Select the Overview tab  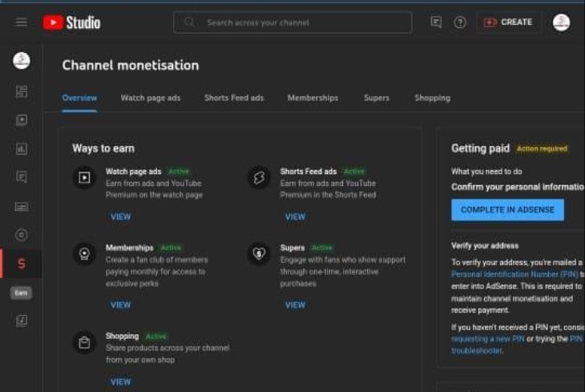point(79,98)
